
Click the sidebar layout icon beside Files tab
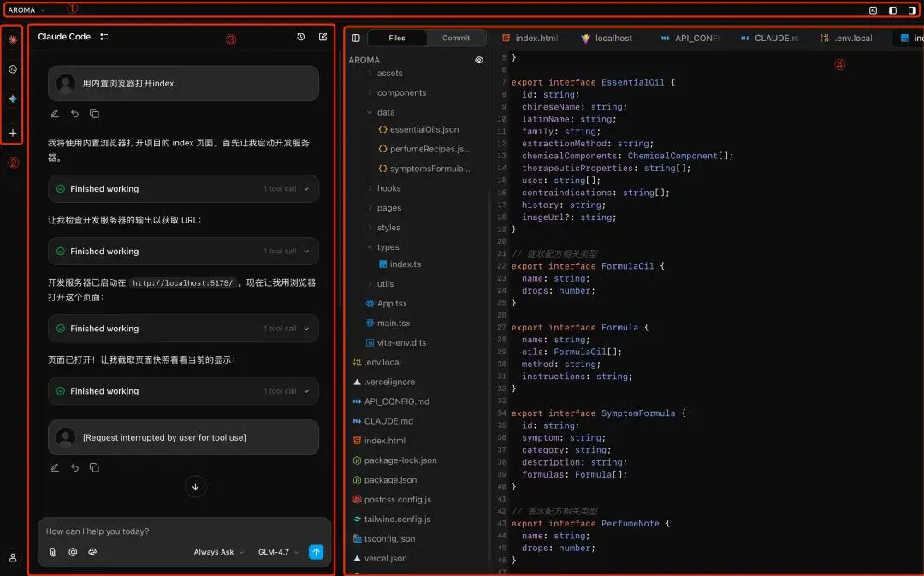(x=354, y=38)
